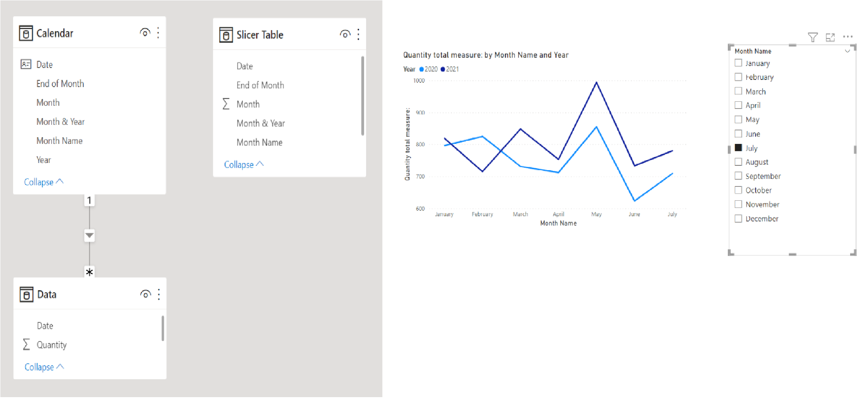
Task: Click the chart title text
Action: [x=486, y=55]
